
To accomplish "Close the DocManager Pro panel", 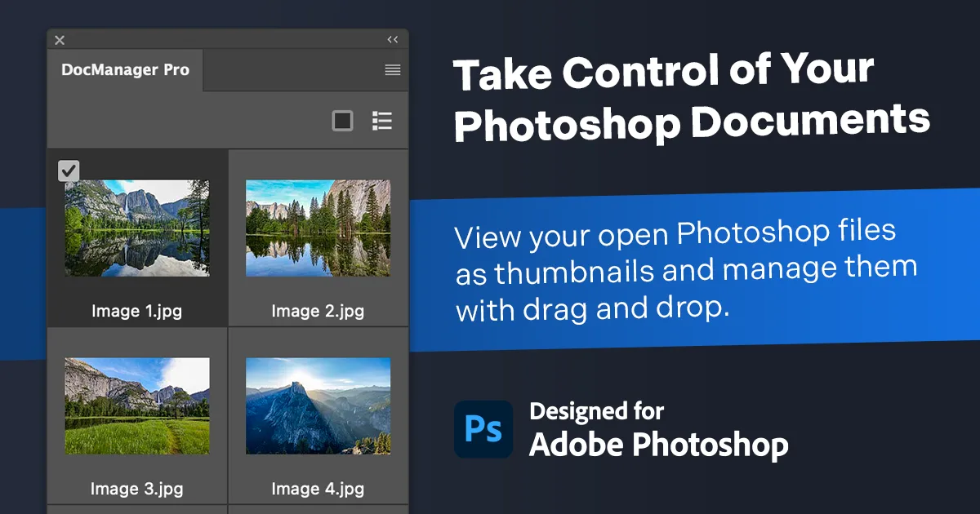I will tap(60, 39).
